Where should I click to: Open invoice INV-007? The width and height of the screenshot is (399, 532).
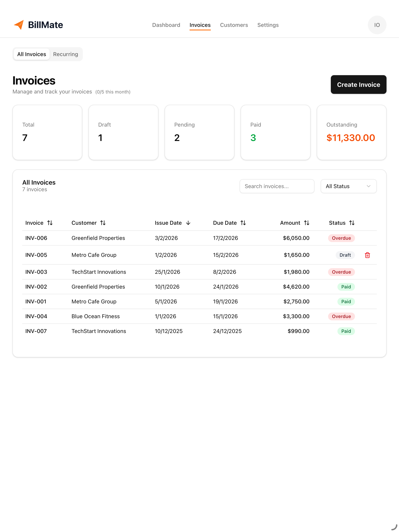click(36, 331)
